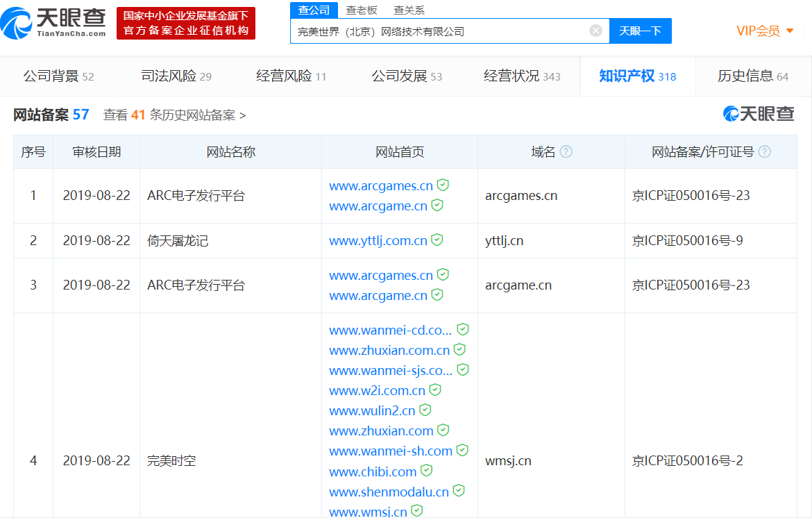
Task: Switch to the 查老板 search tab
Action: pyautogui.click(x=362, y=10)
